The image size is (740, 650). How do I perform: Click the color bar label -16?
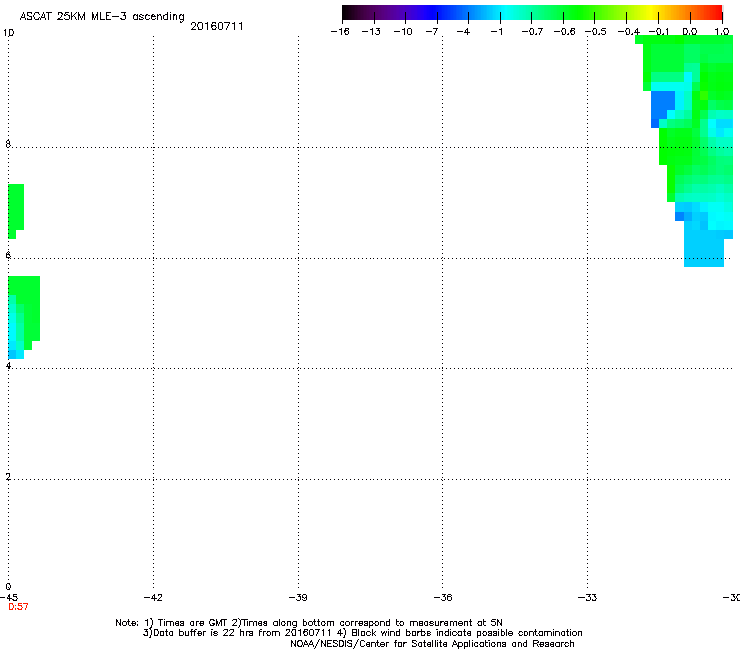[x=340, y=32]
